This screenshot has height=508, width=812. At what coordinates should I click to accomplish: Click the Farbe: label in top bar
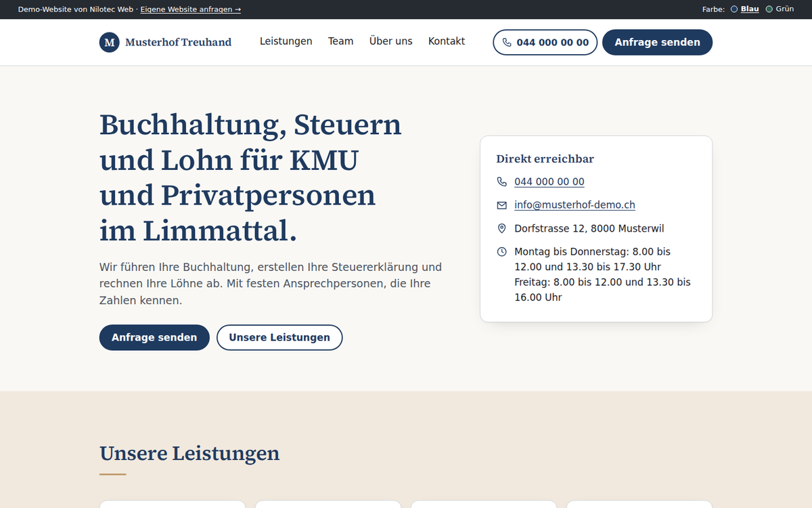coord(714,9)
